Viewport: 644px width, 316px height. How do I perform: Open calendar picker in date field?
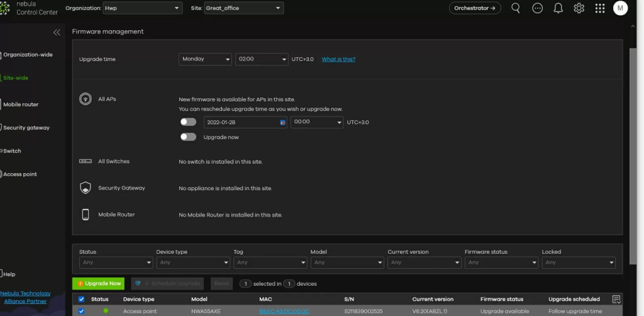click(x=283, y=122)
